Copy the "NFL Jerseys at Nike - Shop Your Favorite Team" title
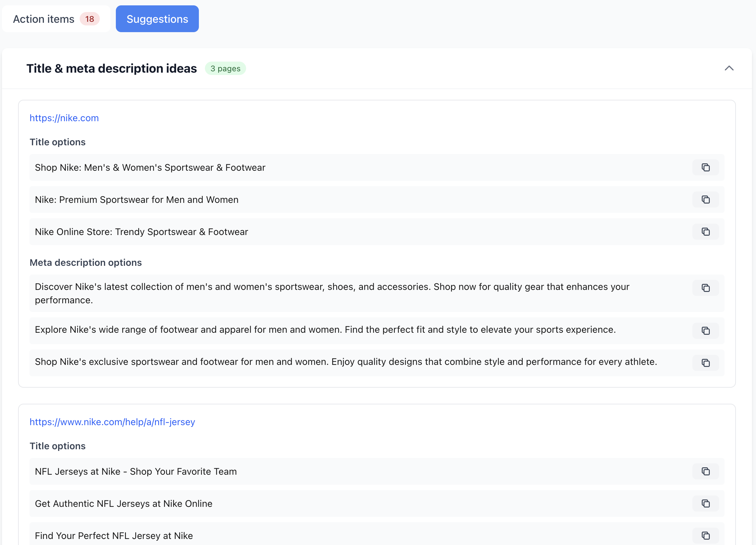Viewport: 756px width, 545px height. [705, 471]
